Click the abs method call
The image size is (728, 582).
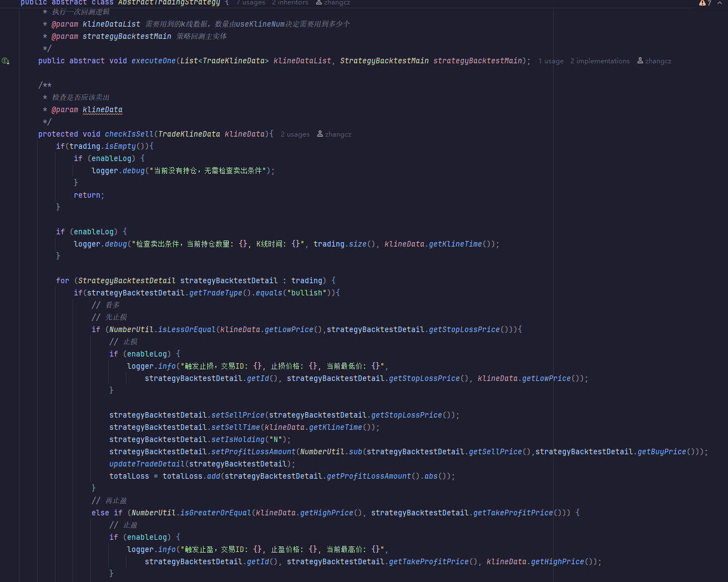tap(431, 476)
